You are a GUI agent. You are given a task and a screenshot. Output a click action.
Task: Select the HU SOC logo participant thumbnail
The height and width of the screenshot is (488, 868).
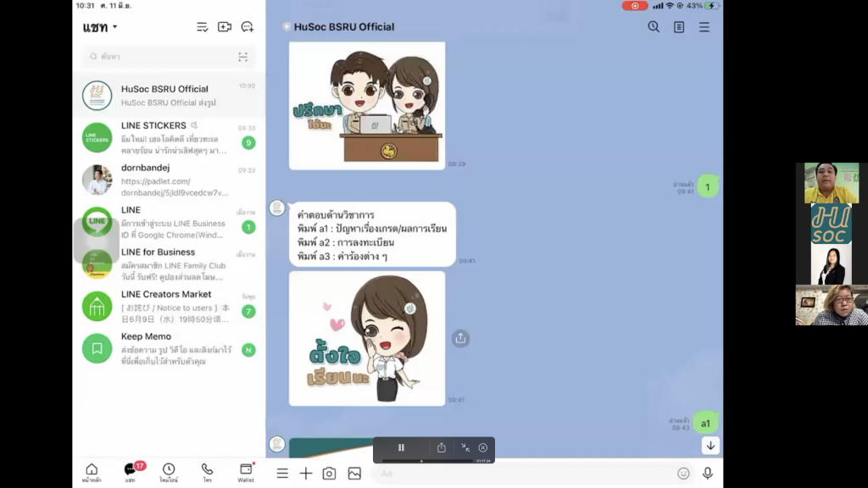(832, 224)
